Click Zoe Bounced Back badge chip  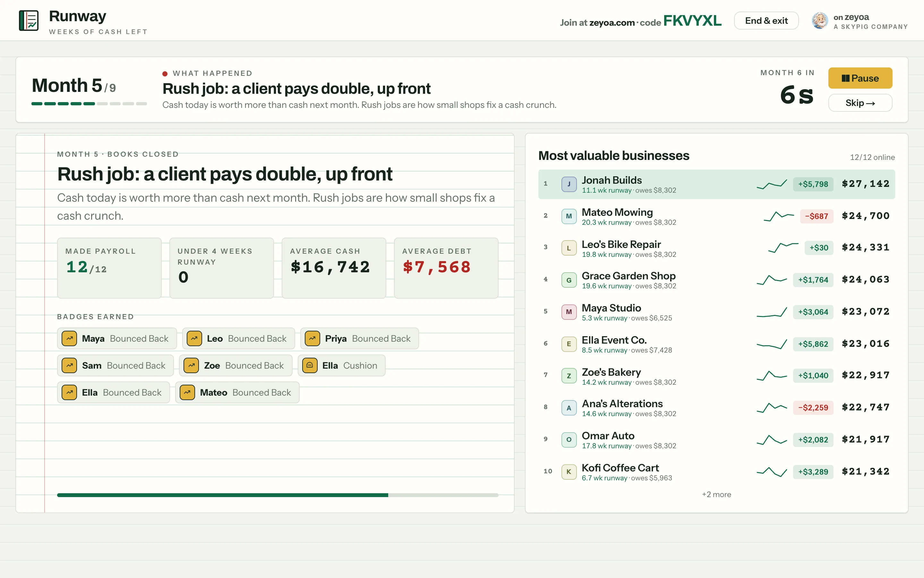tap(235, 365)
